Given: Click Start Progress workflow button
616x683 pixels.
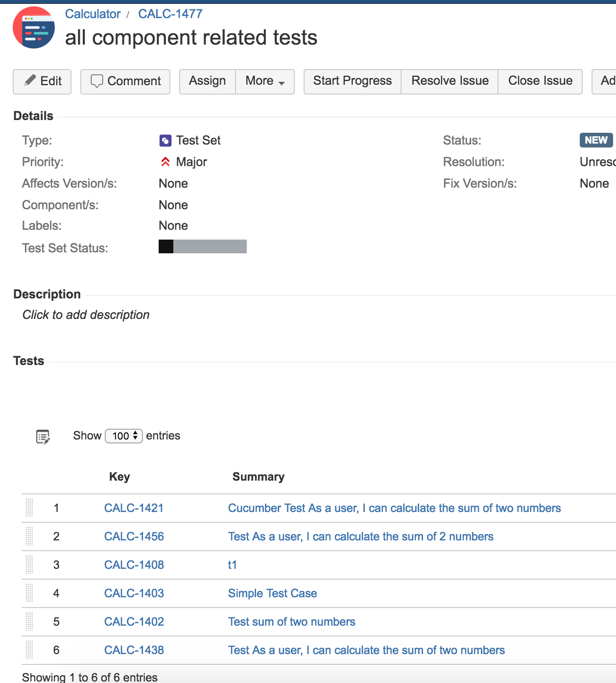Looking at the screenshot, I should 353,81.
